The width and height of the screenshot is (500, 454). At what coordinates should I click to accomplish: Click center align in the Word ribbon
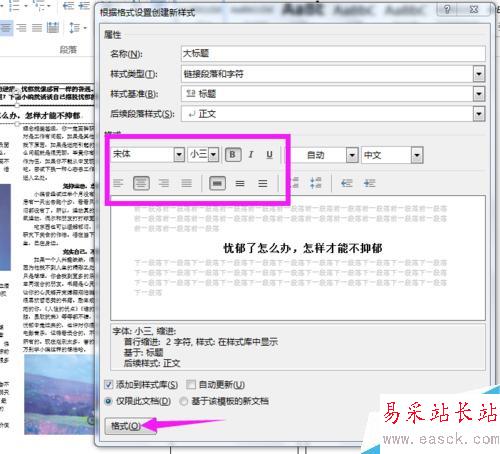point(6,27)
